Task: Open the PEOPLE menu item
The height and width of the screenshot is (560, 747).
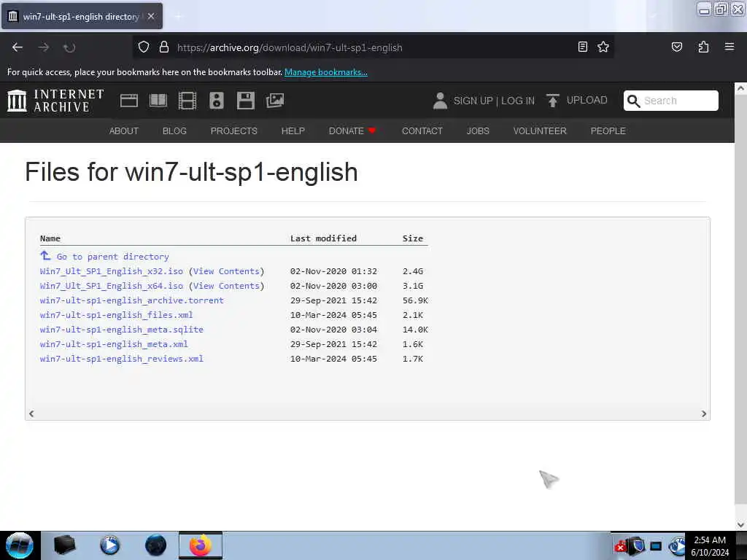Action: pyautogui.click(x=608, y=131)
